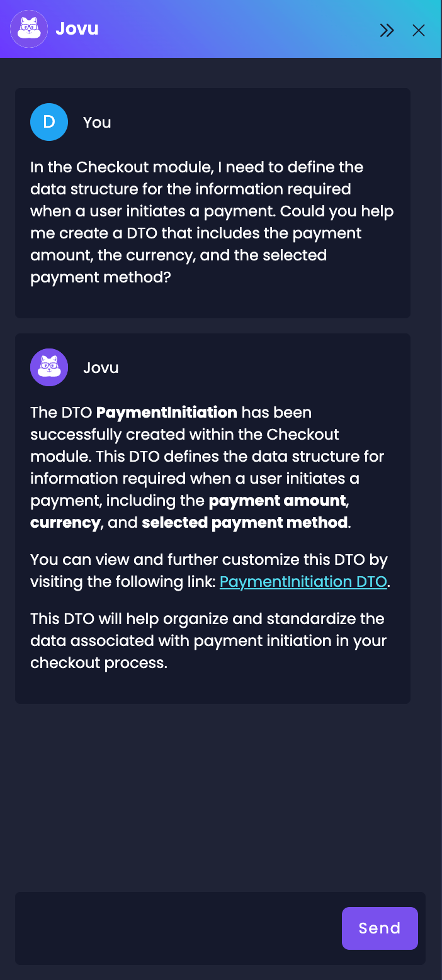Click Jovu's purple cat avatar in the reply
The height and width of the screenshot is (980, 442).
[48, 367]
